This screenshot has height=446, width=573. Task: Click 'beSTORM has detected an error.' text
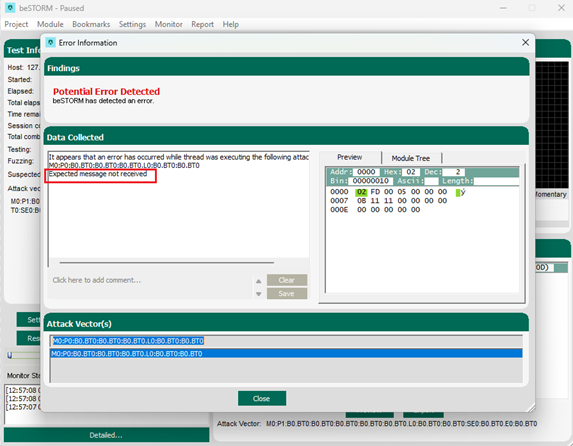pos(103,101)
